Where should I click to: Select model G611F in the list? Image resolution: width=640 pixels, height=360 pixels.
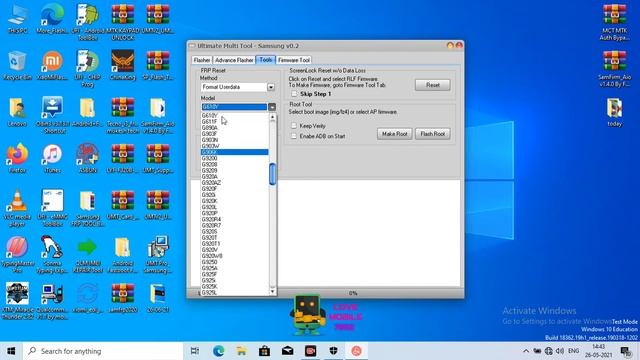pos(235,122)
